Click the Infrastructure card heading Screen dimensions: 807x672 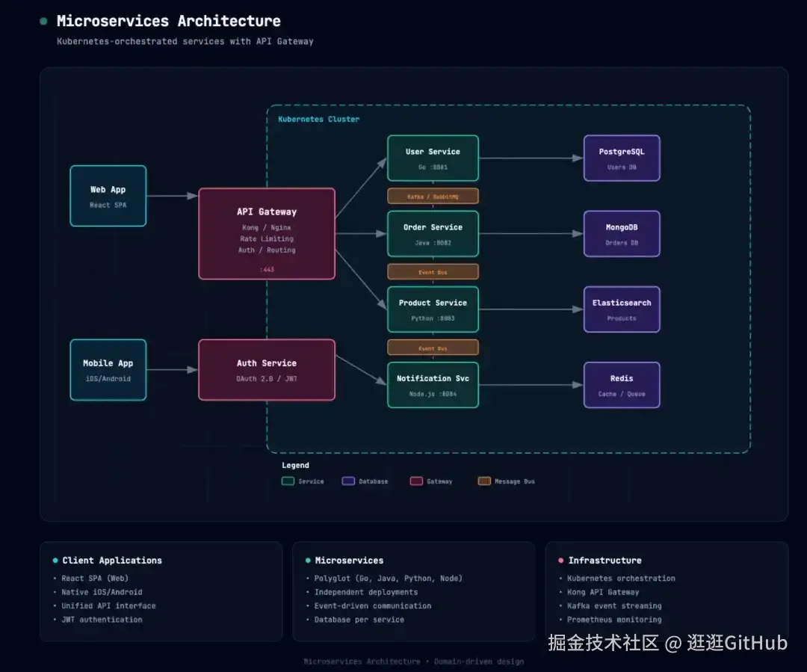pos(605,561)
